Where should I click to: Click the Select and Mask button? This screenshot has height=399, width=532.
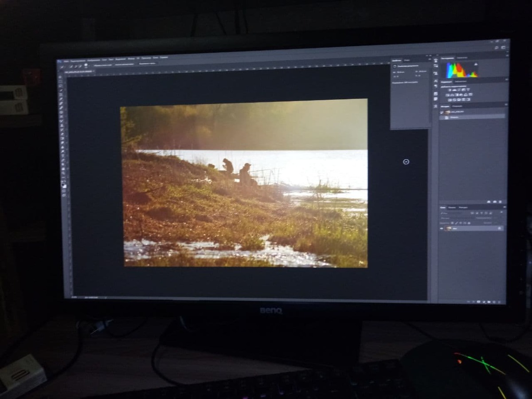(x=147, y=64)
